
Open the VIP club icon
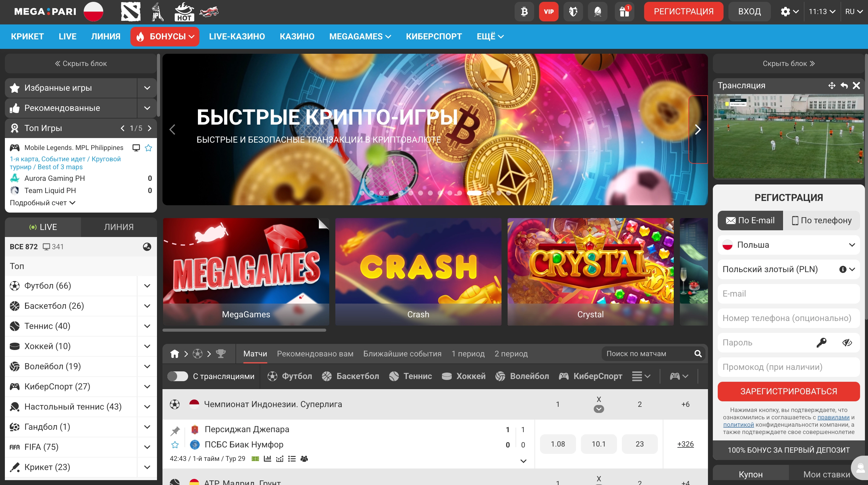[549, 12]
